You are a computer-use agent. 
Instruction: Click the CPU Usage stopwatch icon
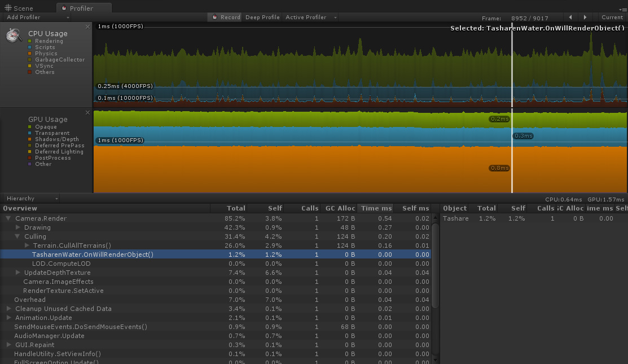point(14,36)
